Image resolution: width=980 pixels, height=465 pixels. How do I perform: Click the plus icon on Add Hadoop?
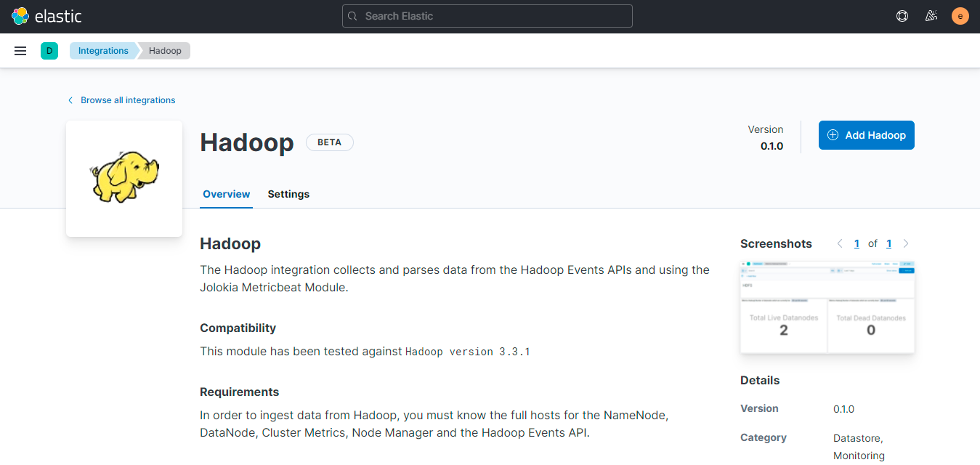tap(831, 135)
